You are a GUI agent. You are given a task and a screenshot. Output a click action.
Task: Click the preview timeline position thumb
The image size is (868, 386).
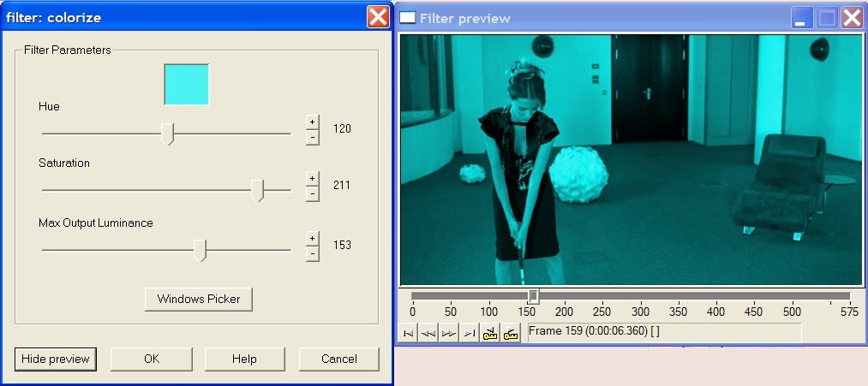click(533, 296)
